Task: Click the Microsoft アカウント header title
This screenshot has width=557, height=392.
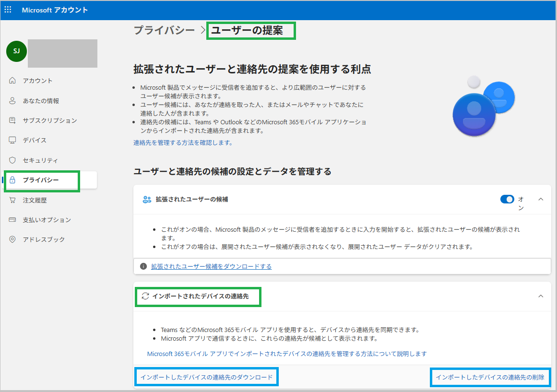Action: tap(55, 10)
